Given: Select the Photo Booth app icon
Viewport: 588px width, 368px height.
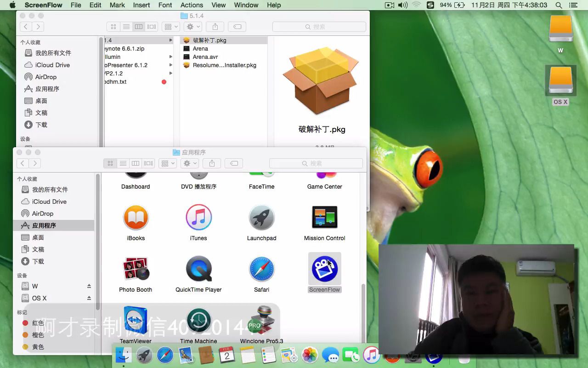Looking at the screenshot, I should (x=136, y=269).
